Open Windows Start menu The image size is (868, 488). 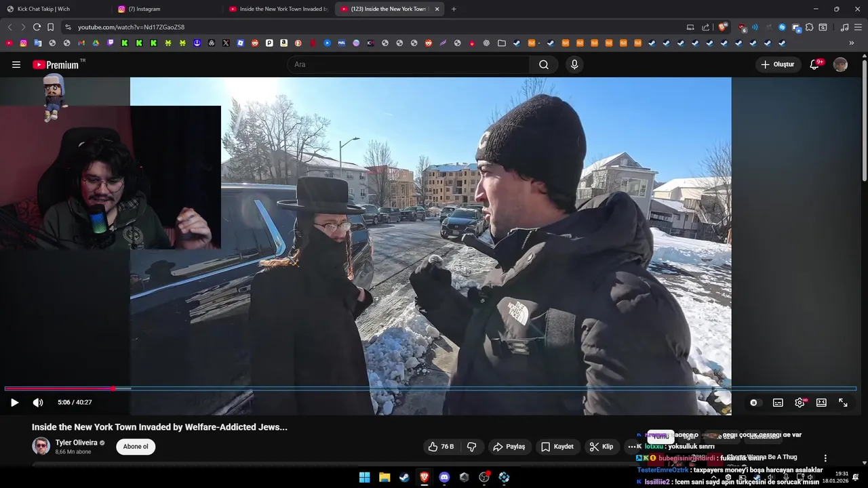(364, 477)
